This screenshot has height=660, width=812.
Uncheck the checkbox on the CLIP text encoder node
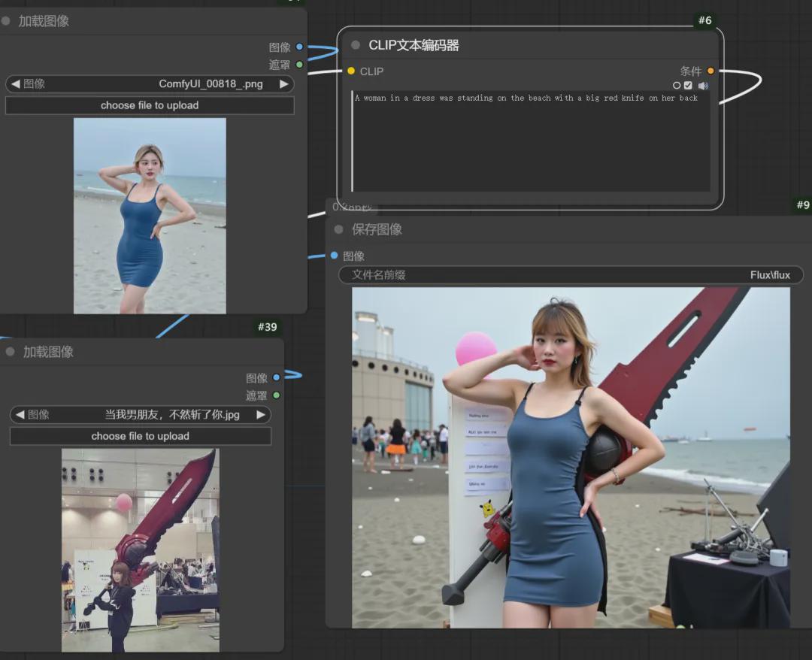click(687, 85)
